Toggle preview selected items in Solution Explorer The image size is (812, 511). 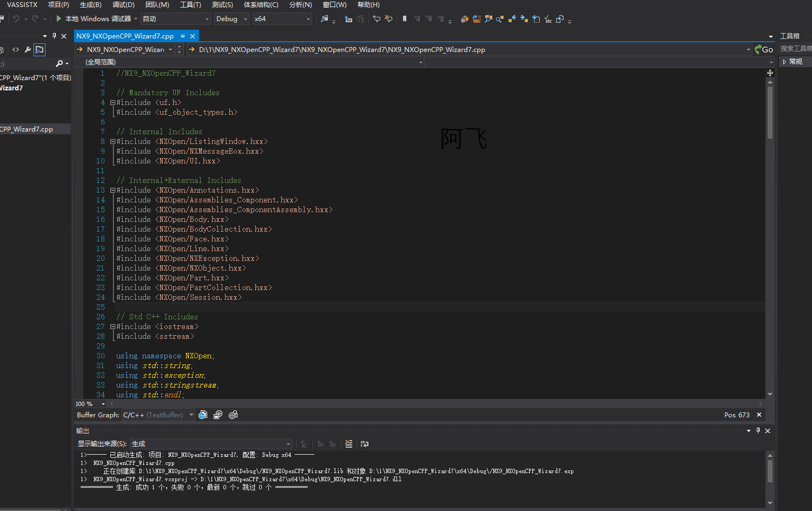point(39,50)
